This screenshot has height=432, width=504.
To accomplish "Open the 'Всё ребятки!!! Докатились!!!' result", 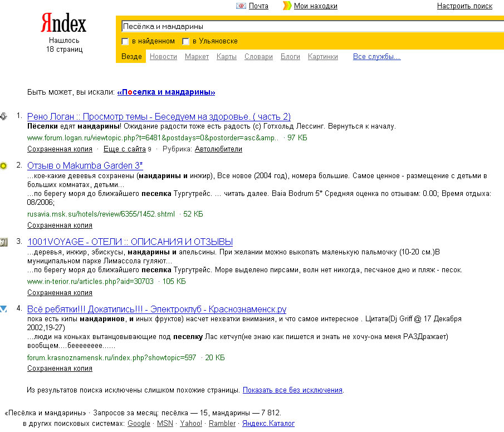I will pyautogui.click(x=156, y=309).
